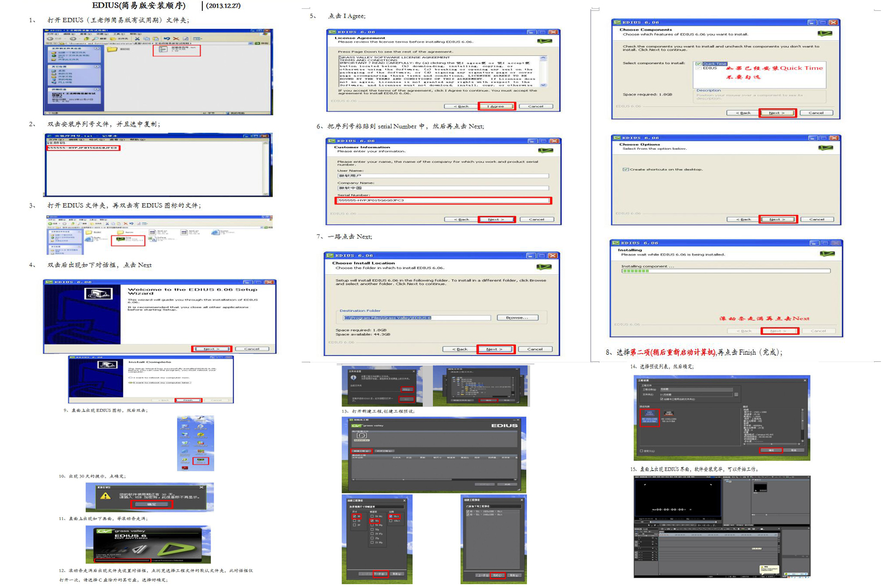The height and width of the screenshot is (588, 887).
Task: Click the User Name field
Action: click(443, 176)
